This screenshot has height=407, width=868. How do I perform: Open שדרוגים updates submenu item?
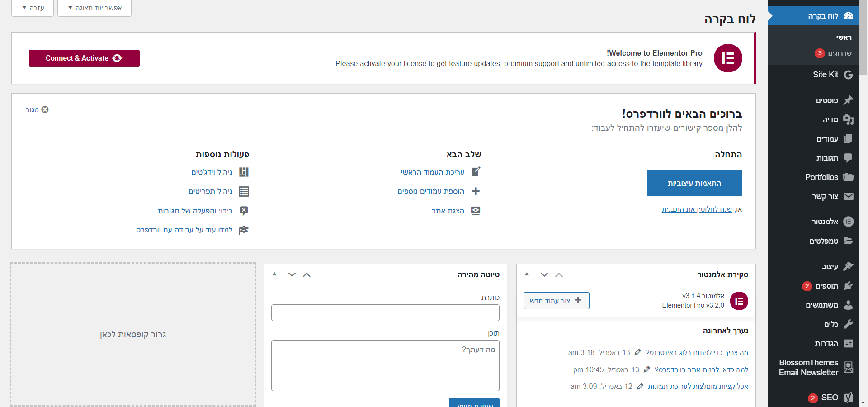click(x=840, y=53)
